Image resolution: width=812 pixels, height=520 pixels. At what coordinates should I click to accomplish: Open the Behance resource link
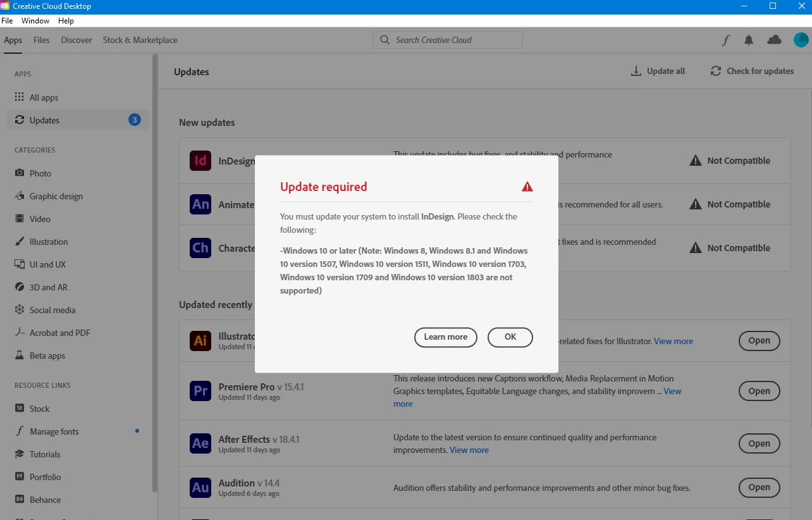[x=78, y=500]
